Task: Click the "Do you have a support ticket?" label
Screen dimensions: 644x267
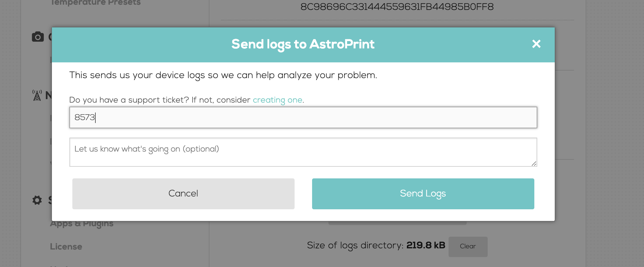Action: tap(160, 100)
